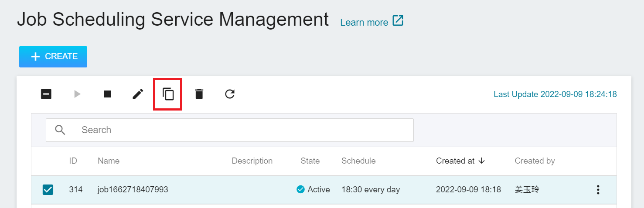Click the blue check icon beside Active
This screenshot has height=208, width=644.
tap(300, 189)
